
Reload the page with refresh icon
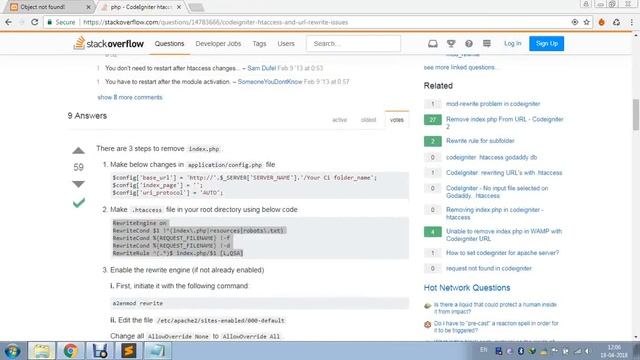(x=35, y=22)
